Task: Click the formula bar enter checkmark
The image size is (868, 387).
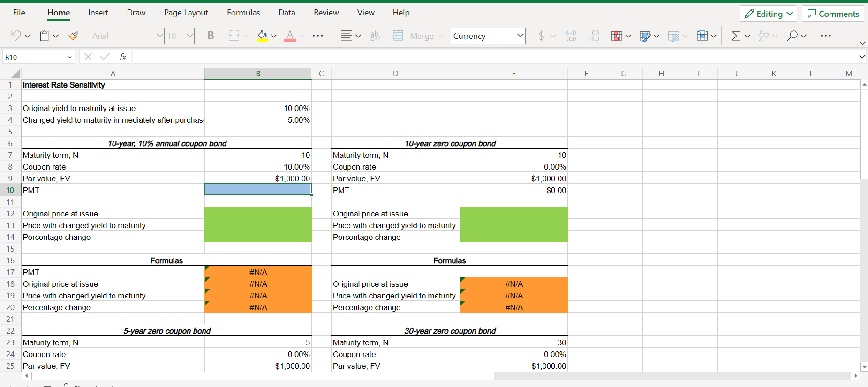Action: pos(105,57)
